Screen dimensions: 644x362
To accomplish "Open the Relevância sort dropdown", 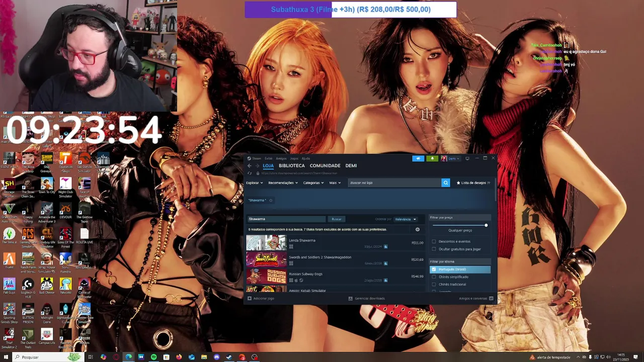I will (406, 219).
